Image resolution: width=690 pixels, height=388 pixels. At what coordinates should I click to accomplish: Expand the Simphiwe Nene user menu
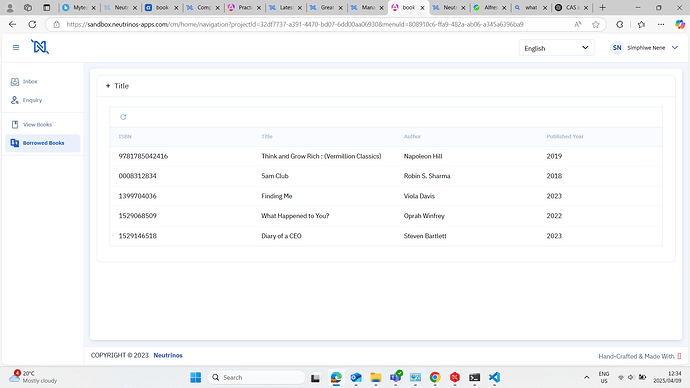pos(675,48)
